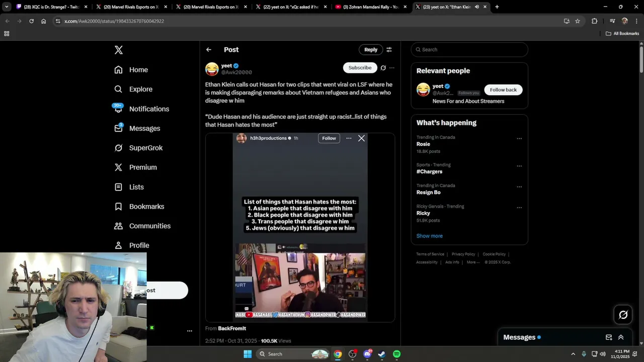
Task: Open SuperGrok in sidebar
Action: point(139,148)
